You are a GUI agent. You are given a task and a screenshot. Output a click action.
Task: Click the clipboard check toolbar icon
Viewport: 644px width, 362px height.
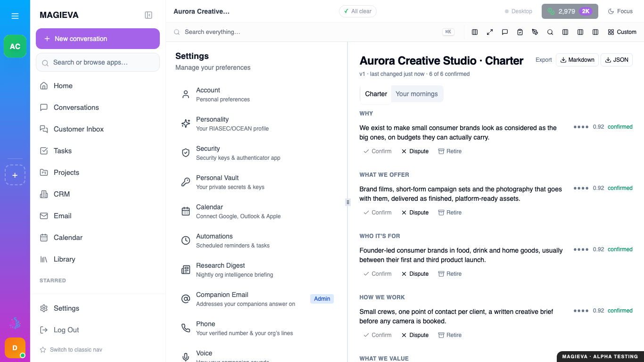point(520,32)
